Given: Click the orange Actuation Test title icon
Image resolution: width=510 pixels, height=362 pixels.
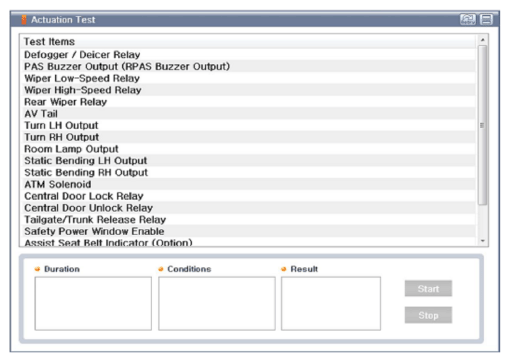Looking at the screenshot, I should pyautogui.click(x=24, y=20).
